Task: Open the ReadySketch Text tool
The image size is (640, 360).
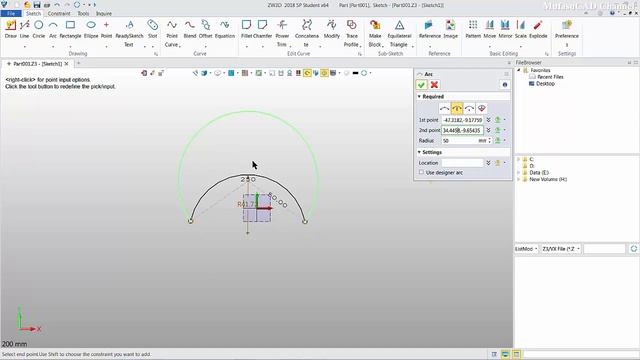Action: point(129,34)
